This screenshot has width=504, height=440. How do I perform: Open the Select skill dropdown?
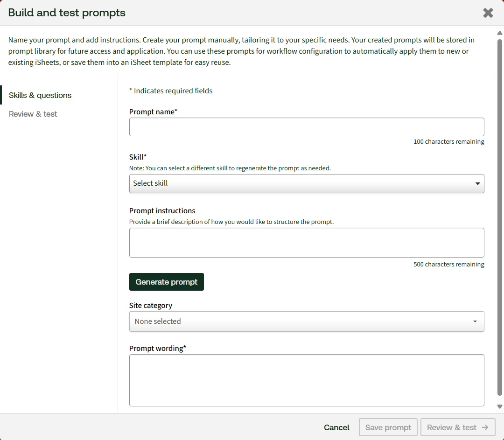[306, 184]
